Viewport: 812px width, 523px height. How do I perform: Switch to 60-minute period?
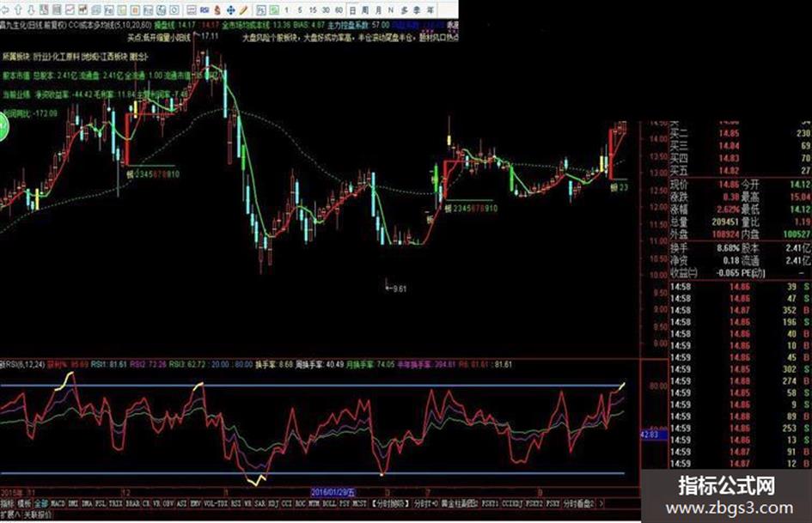(339, 9)
